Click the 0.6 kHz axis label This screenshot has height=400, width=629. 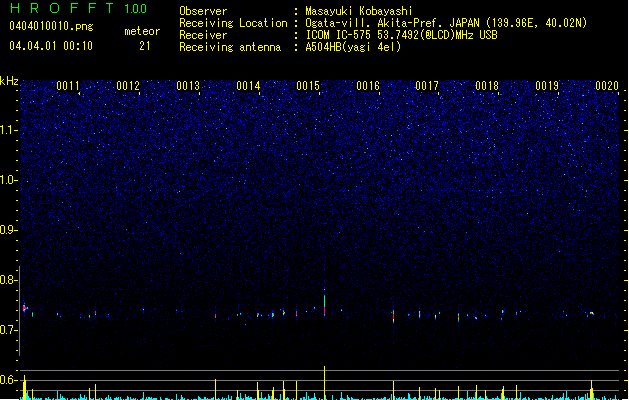coord(8,380)
